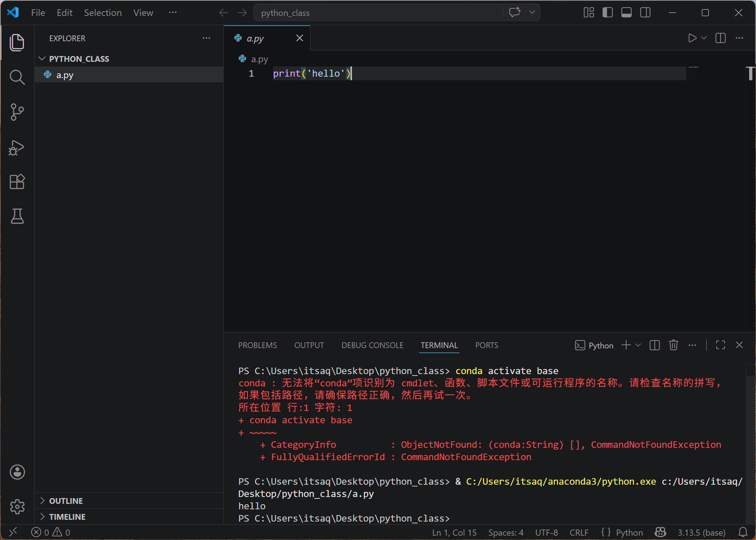This screenshot has width=756, height=540.
Task: Open the new terminal launch profile dropdown
Action: [x=638, y=345]
